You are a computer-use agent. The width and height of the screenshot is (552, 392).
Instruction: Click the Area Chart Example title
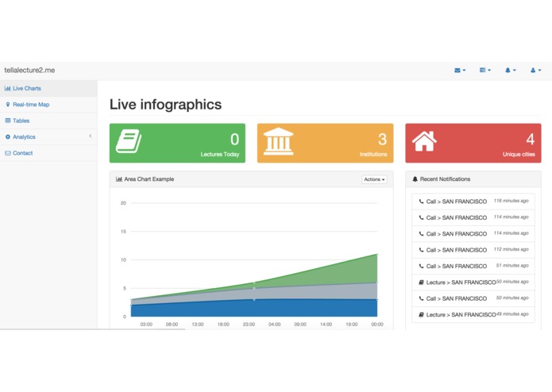149,179
